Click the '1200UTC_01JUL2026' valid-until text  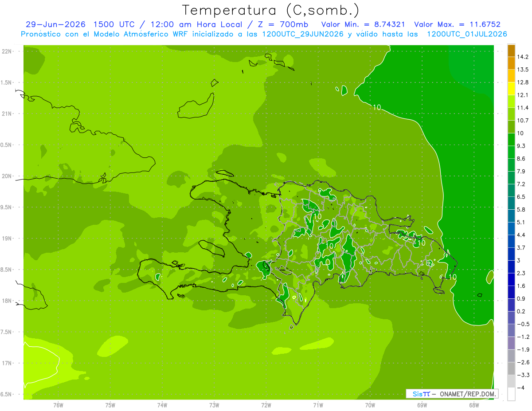point(467,34)
